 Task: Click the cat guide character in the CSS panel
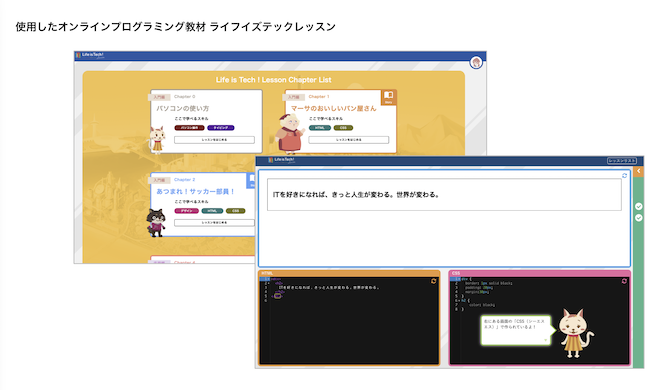click(576, 333)
